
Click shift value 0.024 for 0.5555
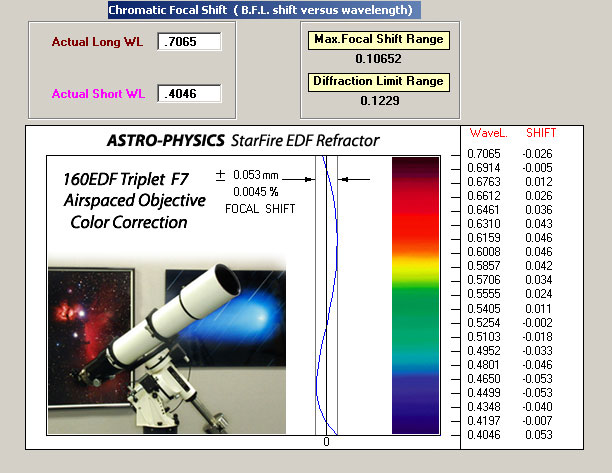click(x=539, y=294)
